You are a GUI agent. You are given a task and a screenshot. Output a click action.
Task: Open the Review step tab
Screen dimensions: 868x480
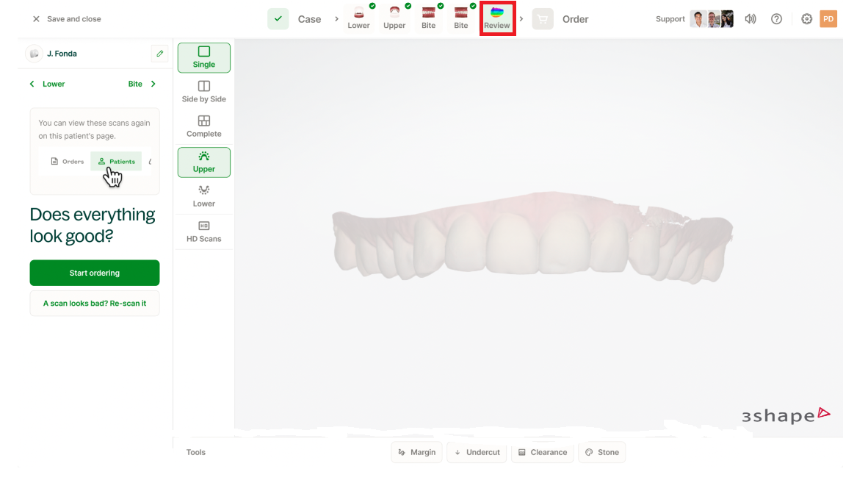[497, 18]
